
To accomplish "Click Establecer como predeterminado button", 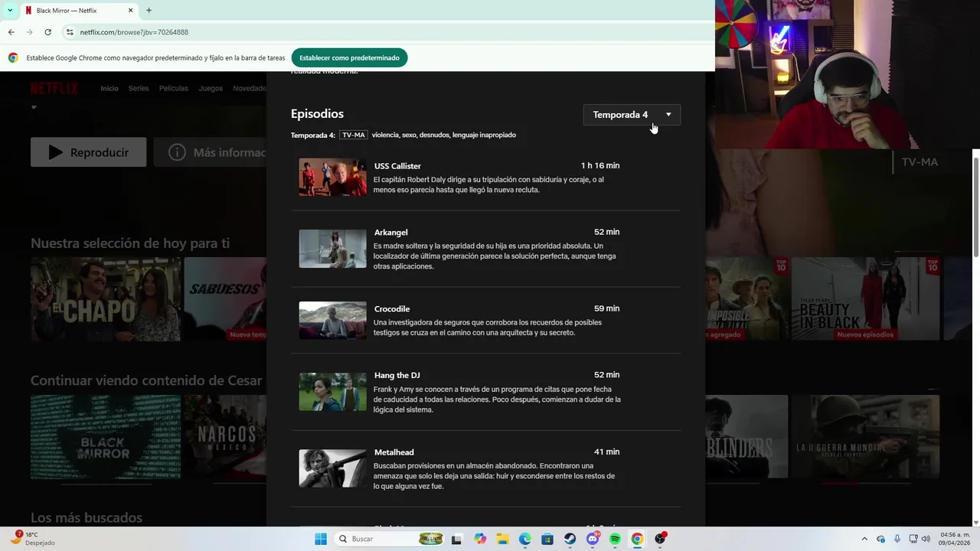I will tap(349, 57).
